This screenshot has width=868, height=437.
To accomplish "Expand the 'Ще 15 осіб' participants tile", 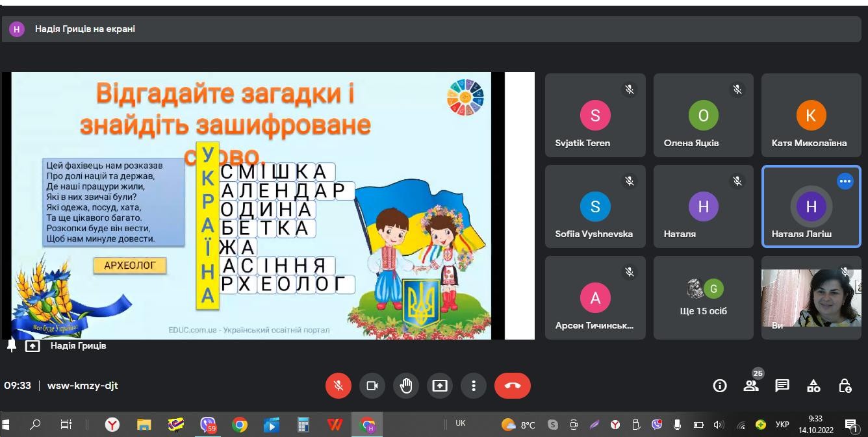I will click(703, 297).
